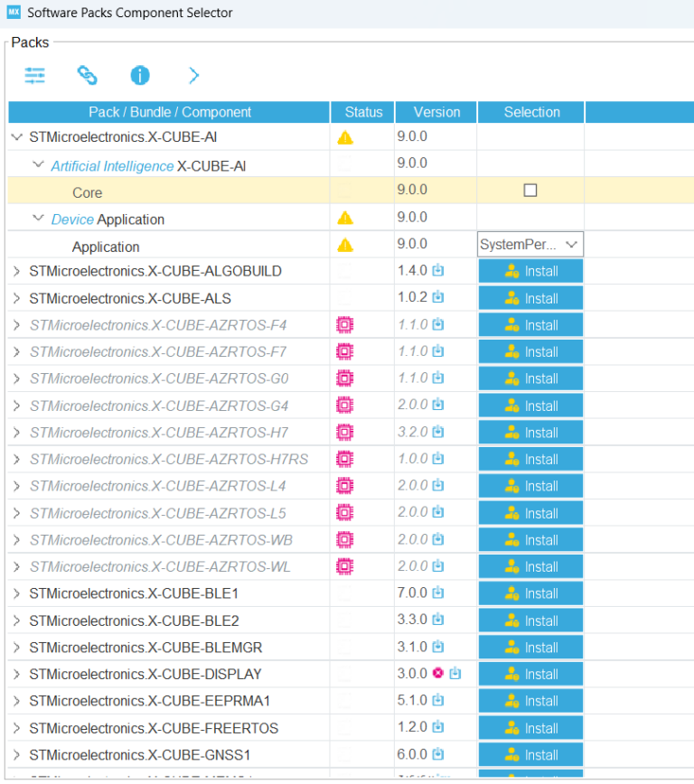Screen dimensions: 694x784
Task: Select the Application component row text
Action: [106, 247]
